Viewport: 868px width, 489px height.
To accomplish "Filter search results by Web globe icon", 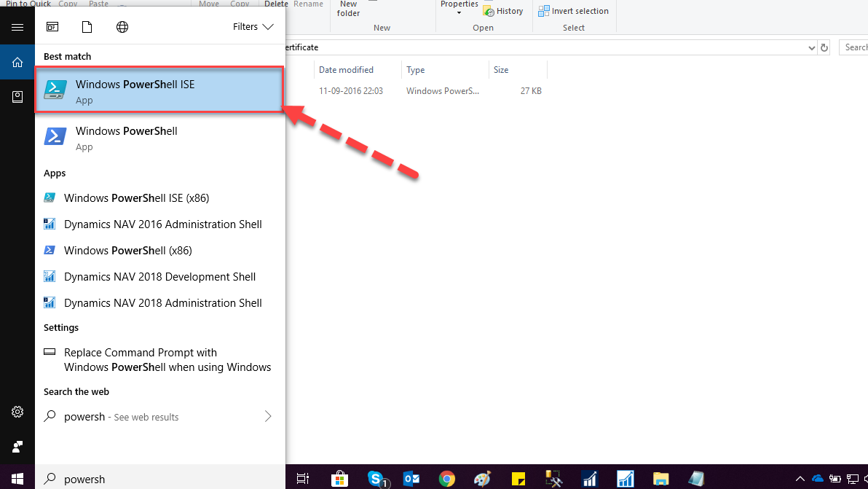I will coord(122,26).
